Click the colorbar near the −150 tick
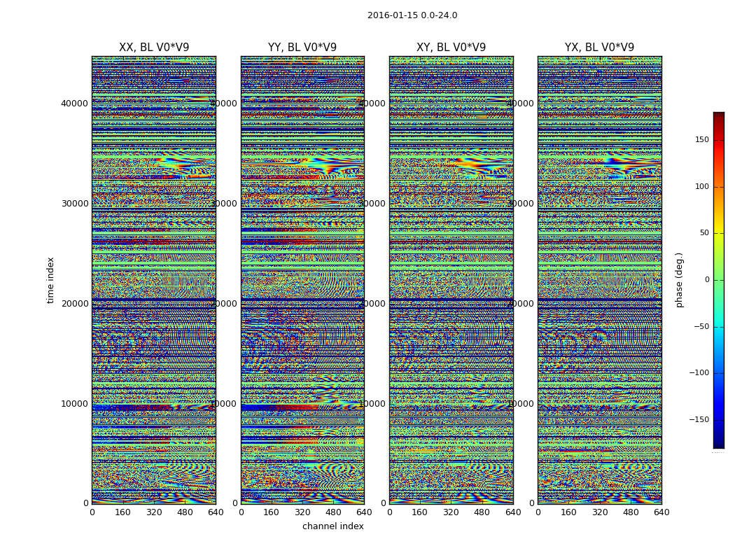 [719, 419]
